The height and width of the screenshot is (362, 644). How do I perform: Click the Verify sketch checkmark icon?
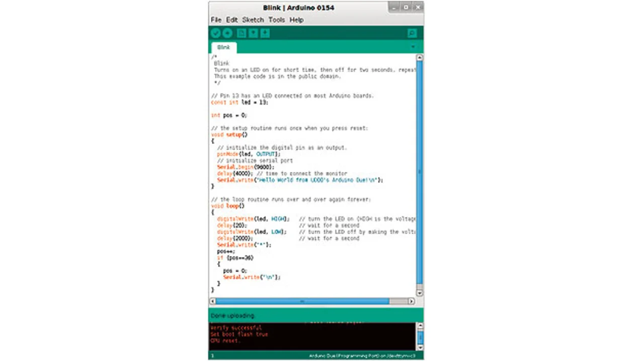click(x=215, y=33)
